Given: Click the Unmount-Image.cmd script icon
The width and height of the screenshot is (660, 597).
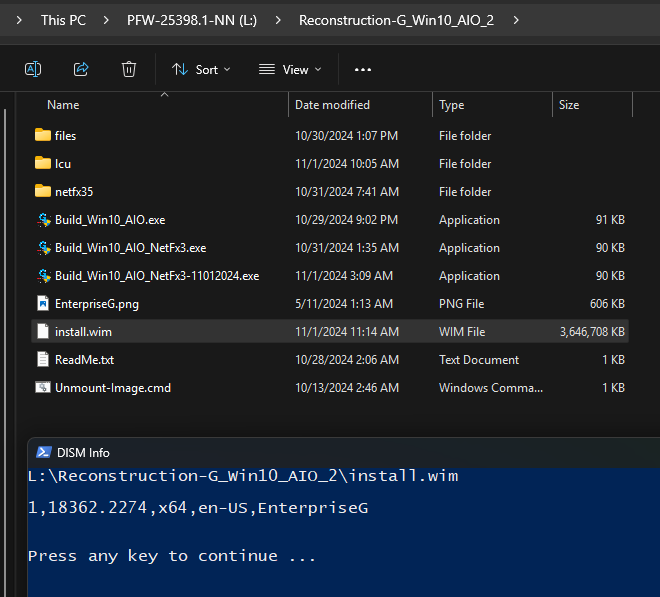Looking at the screenshot, I should (x=43, y=387).
